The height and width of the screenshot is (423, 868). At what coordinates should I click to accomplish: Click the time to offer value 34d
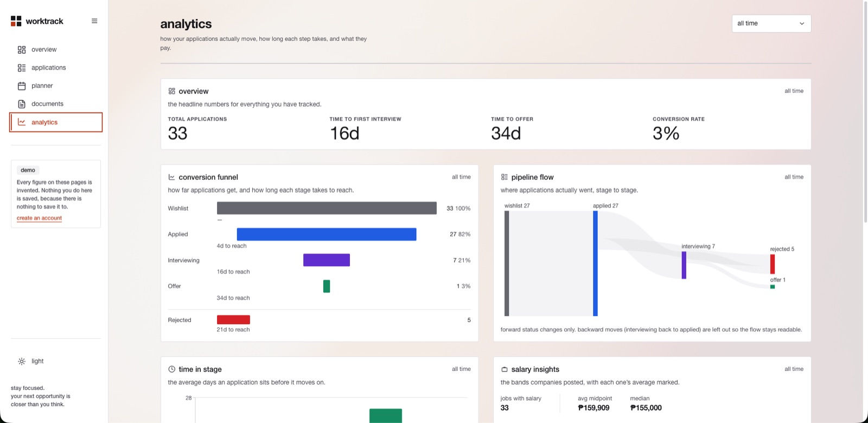[x=506, y=134]
